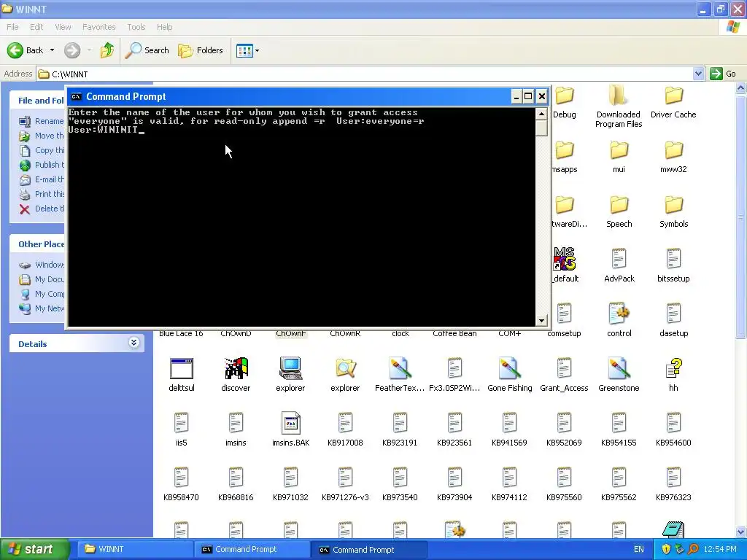Open the Views dropdown button
The width and height of the screenshot is (747, 560).
tap(248, 50)
